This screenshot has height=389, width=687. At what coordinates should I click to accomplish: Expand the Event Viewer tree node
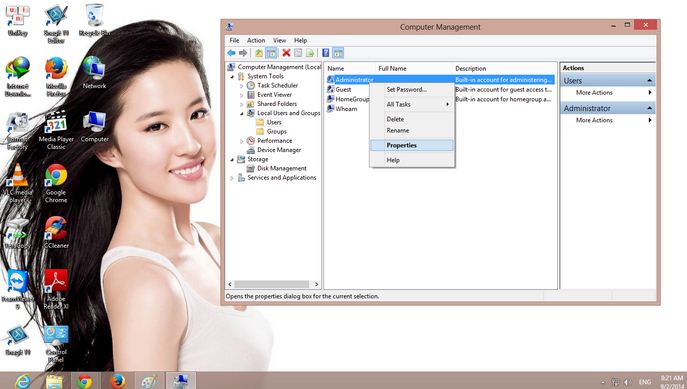(241, 95)
